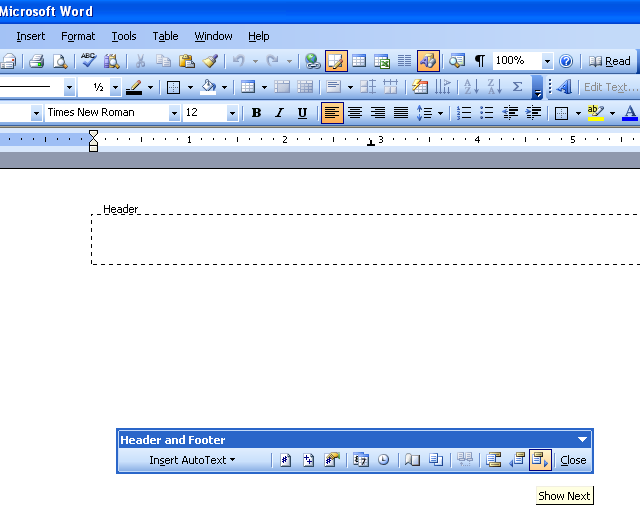The width and height of the screenshot is (640, 529).
Task: Click the Undo arrow icon
Action: click(x=239, y=61)
